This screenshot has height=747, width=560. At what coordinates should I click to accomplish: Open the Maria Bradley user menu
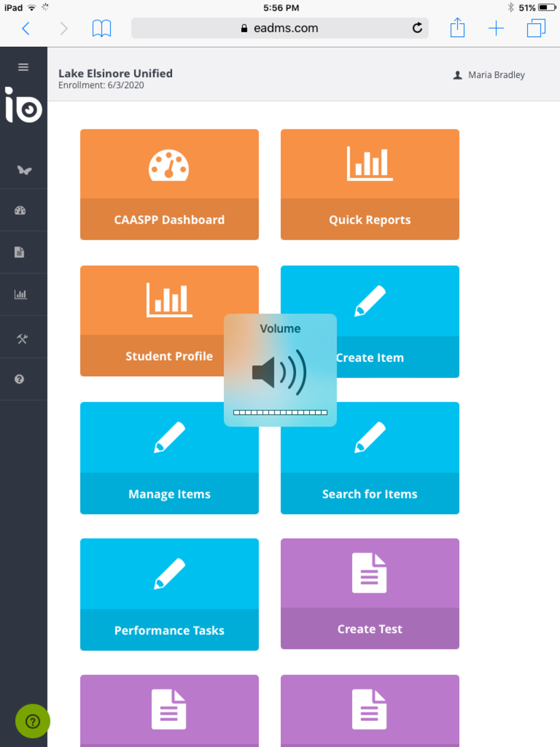click(489, 75)
